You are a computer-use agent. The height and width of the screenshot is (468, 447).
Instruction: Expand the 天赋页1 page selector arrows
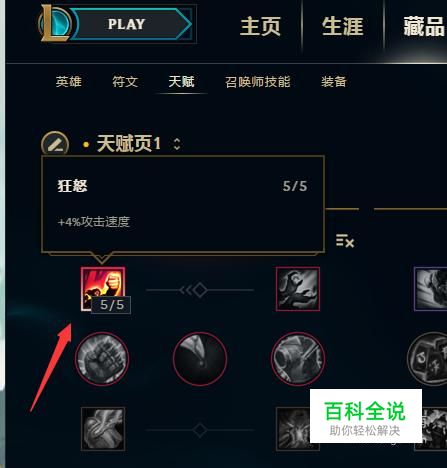click(x=177, y=144)
